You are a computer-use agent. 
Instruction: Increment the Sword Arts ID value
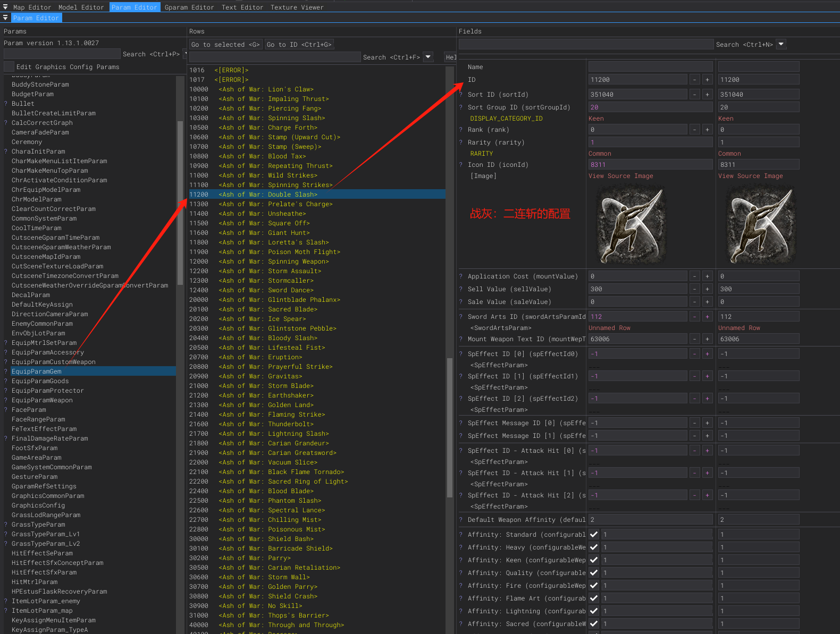[x=707, y=317]
